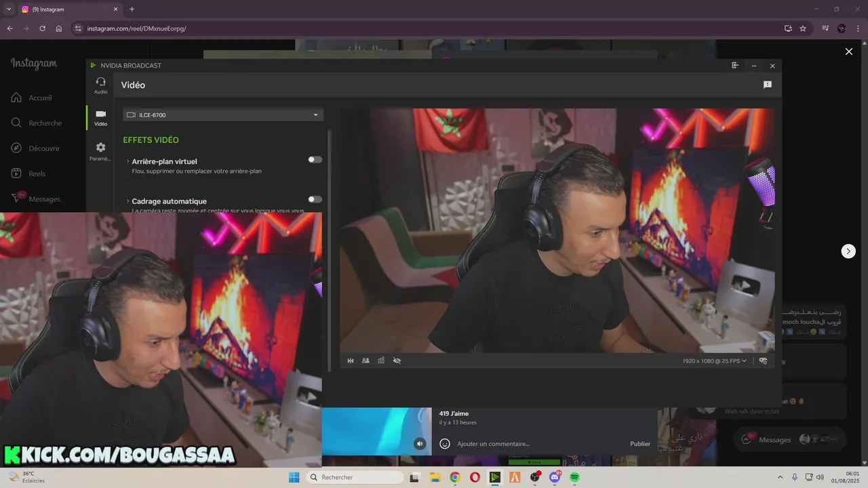Click the install app icon in address bar
Viewport: 868px width, 488px height.
[x=788, y=28]
